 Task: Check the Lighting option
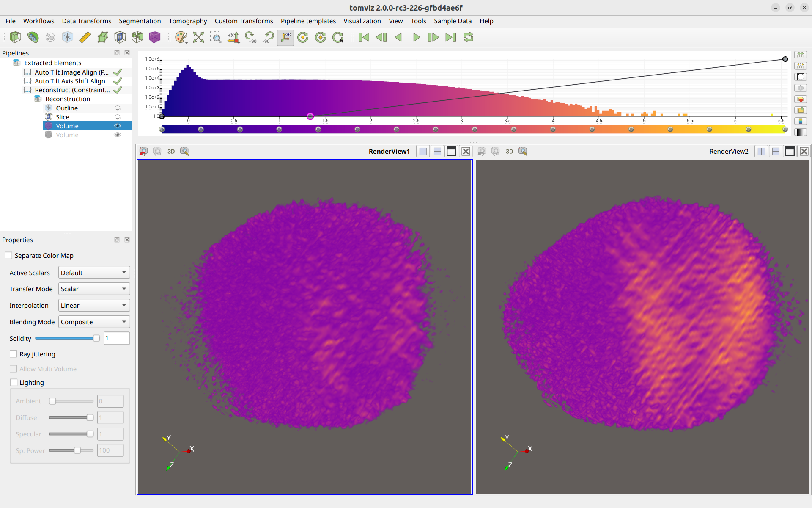(14, 383)
